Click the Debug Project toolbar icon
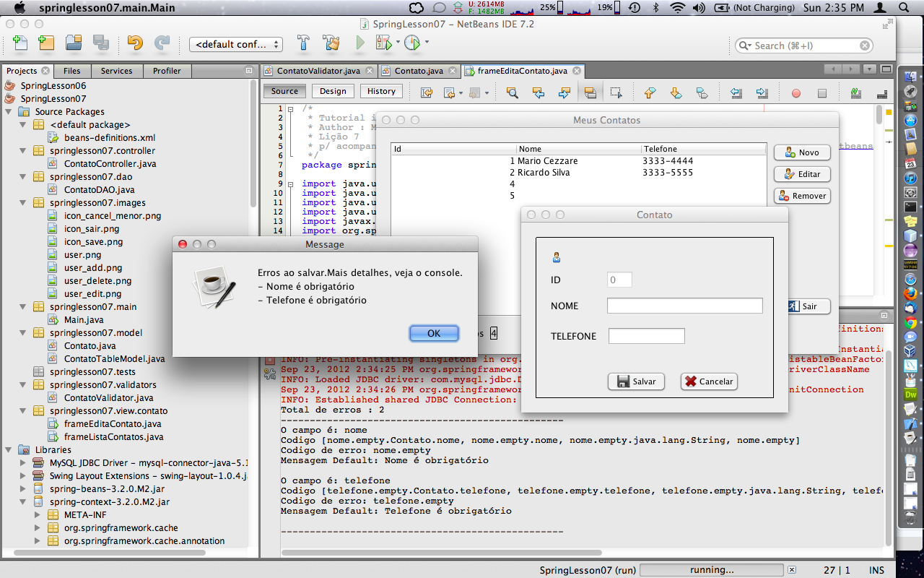 tap(383, 43)
